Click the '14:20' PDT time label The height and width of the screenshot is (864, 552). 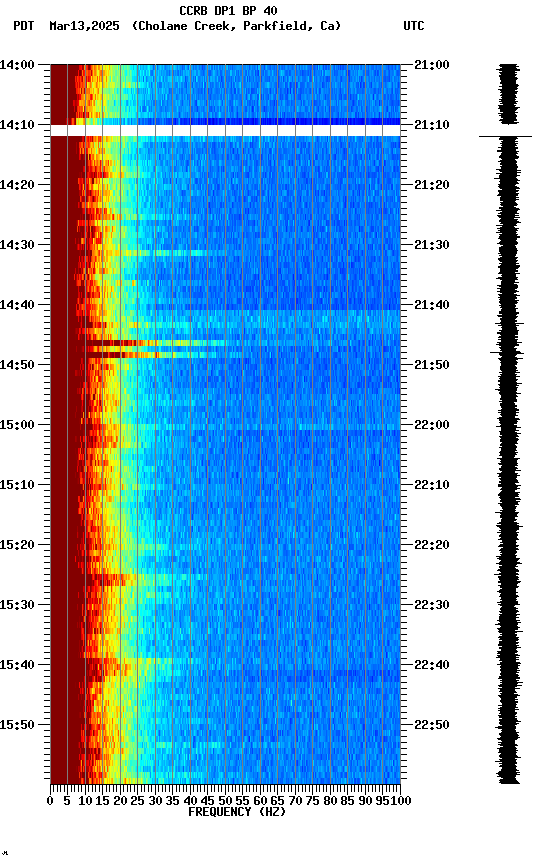tap(17, 185)
